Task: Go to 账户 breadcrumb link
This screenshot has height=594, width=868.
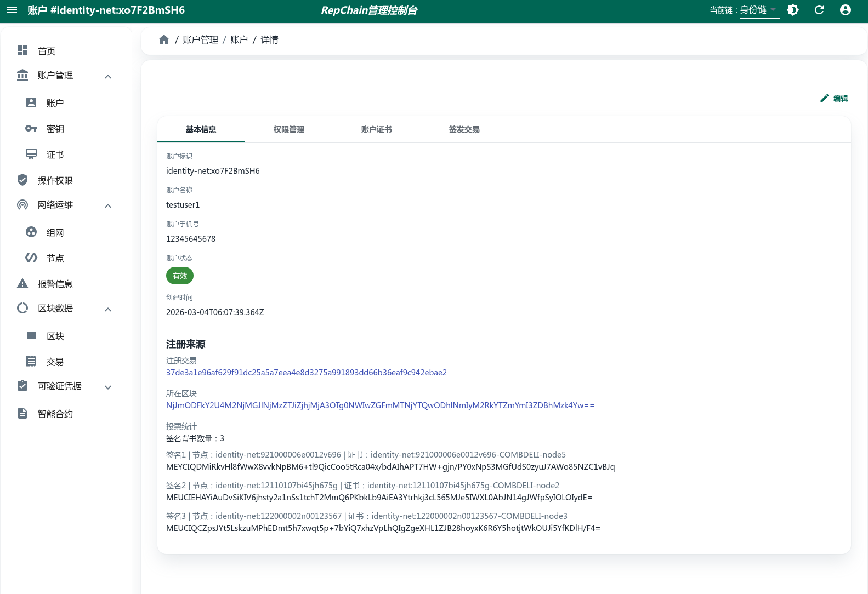Action: tap(239, 40)
